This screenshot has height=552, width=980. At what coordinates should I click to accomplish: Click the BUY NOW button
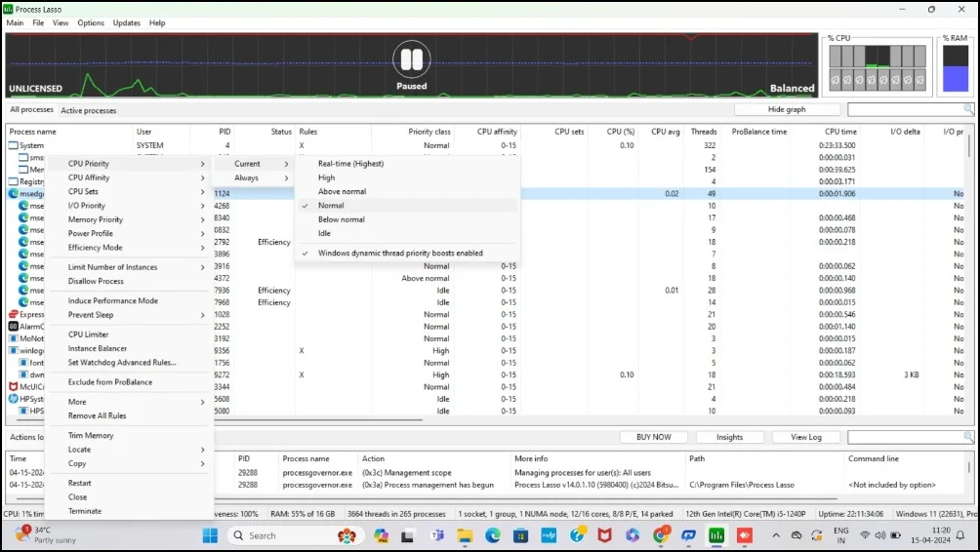click(654, 437)
